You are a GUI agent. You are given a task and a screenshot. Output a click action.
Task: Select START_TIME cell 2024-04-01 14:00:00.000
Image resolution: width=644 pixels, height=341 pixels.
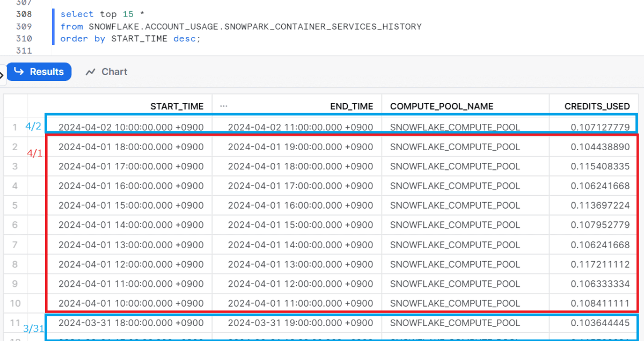coord(131,225)
